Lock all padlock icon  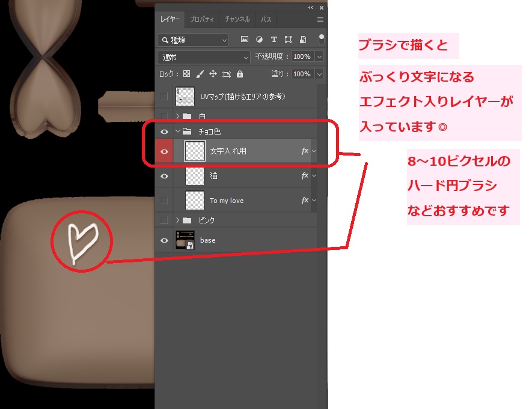(x=240, y=74)
